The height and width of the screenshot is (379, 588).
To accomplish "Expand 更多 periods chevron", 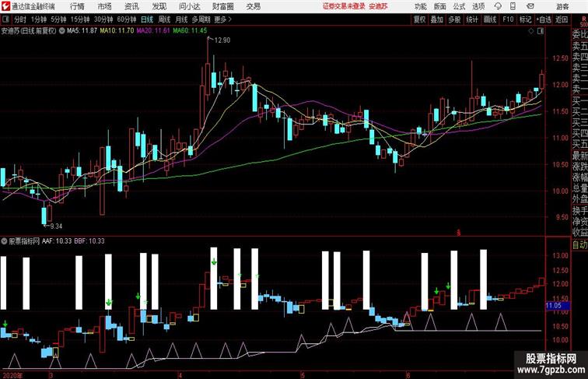I will [223, 19].
